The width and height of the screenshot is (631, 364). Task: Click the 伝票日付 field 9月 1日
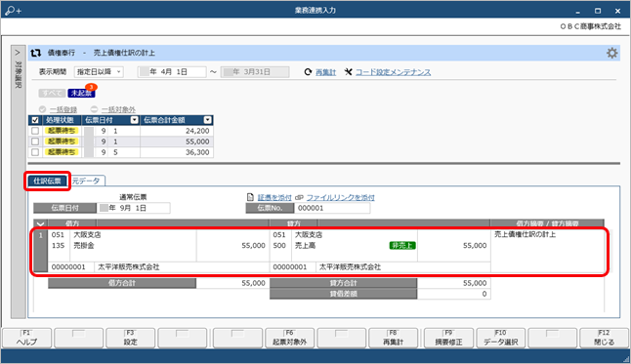pyautogui.click(x=133, y=208)
